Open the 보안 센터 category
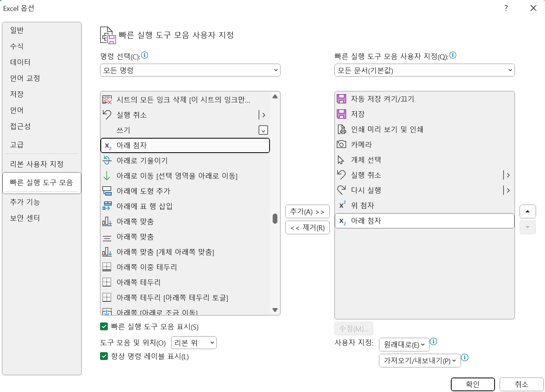The image size is (545, 392). tap(42, 218)
